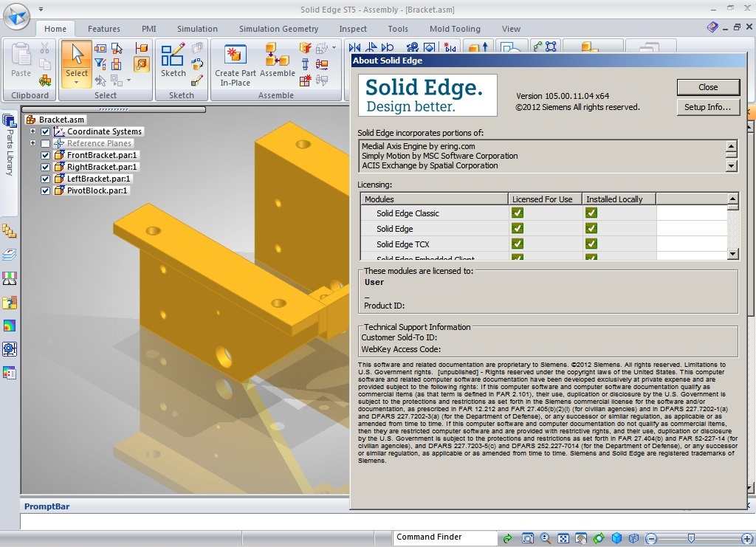756x547 pixels.
Task: Click up arrow in incorporated portions list
Action: (x=732, y=146)
